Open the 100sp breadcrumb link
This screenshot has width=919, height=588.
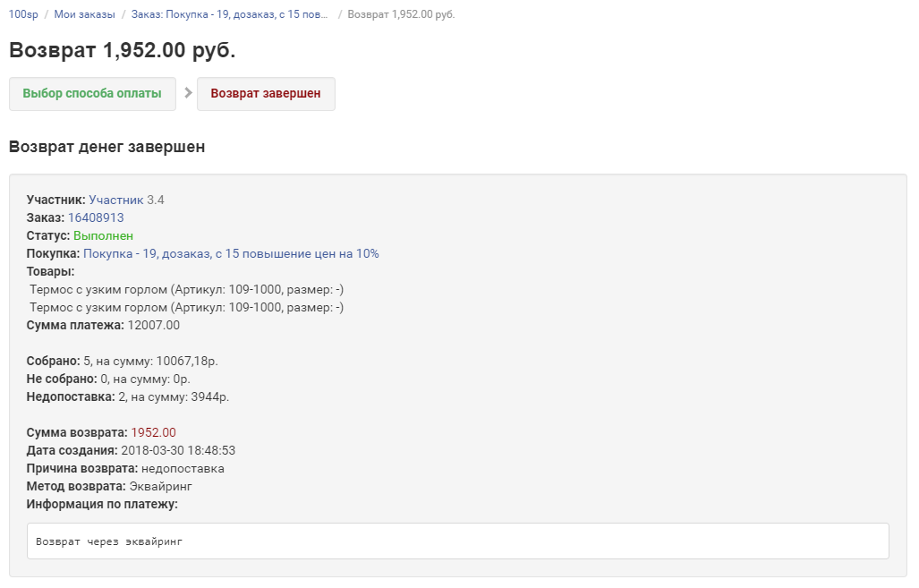(x=23, y=14)
